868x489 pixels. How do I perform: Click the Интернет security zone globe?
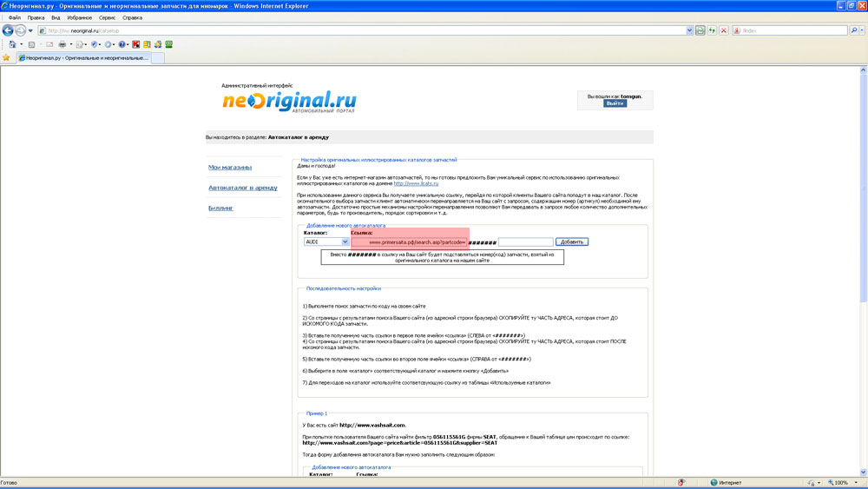click(714, 482)
